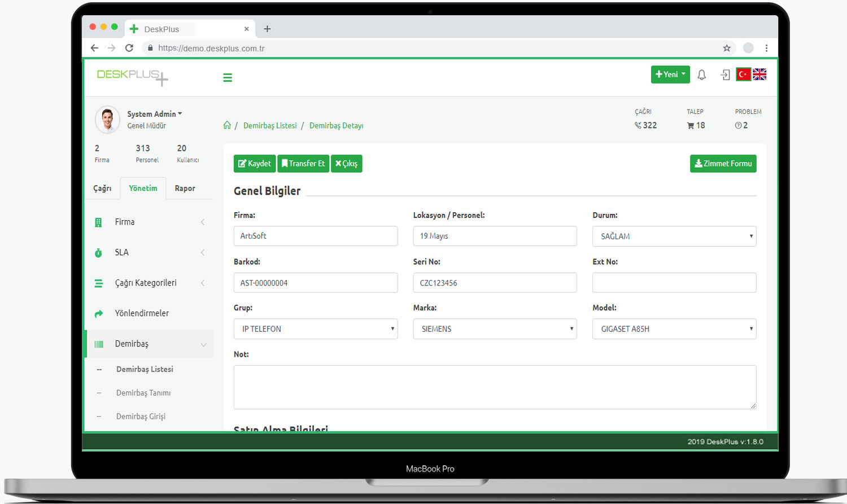The height and width of the screenshot is (504, 847).
Task: Click the Transfer Et button
Action: click(x=303, y=164)
